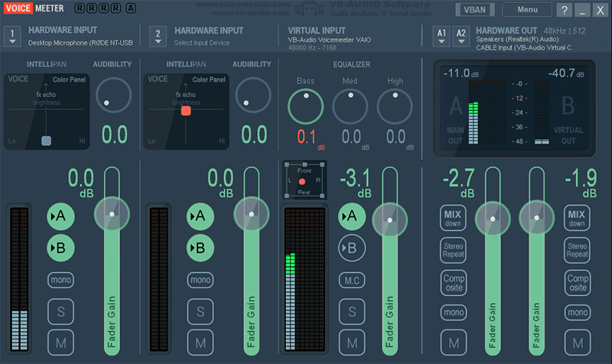Open the Menu in the title bar
Viewport: 612px width, 364px height.
coord(527,10)
